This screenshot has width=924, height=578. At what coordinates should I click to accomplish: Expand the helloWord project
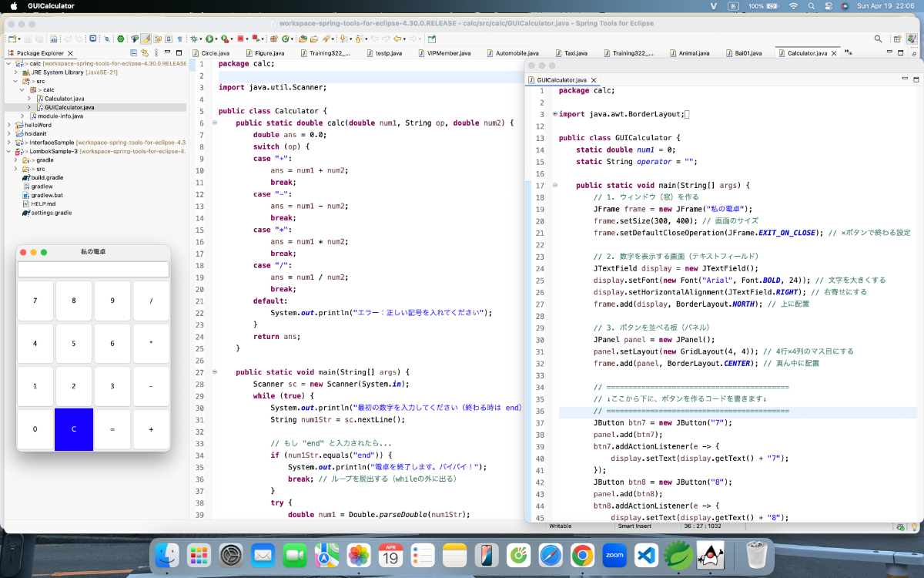click(8, 125)
